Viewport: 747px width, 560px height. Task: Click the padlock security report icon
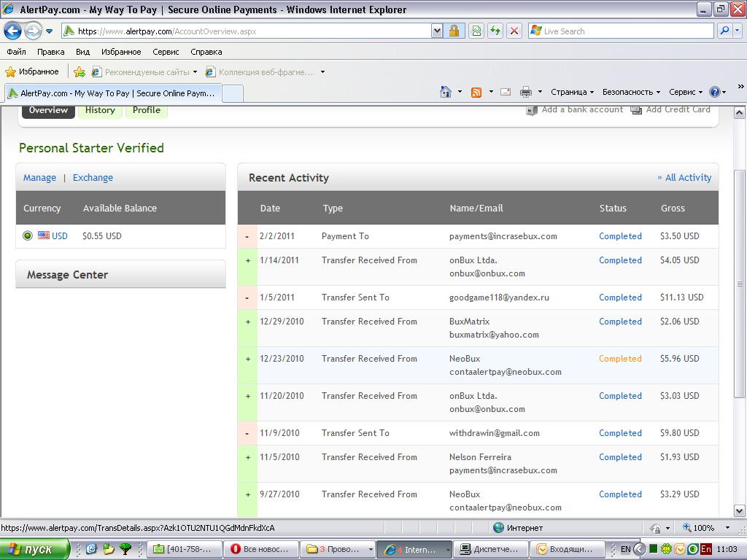coord(454,31)
